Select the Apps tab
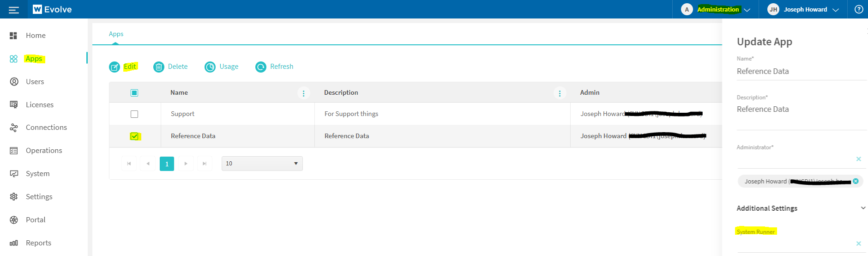This screenshot has height=256, width=868. pos(116,34)
